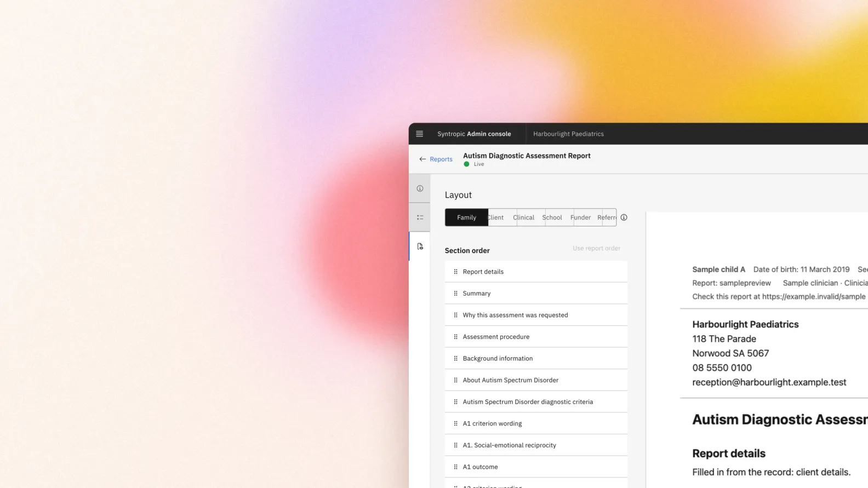The width and height of the screenshot is (868, 488).
Task: Click drag handle for Autism Spectrum Disorder diagnostic criteria
Action: tap(455, 402)
